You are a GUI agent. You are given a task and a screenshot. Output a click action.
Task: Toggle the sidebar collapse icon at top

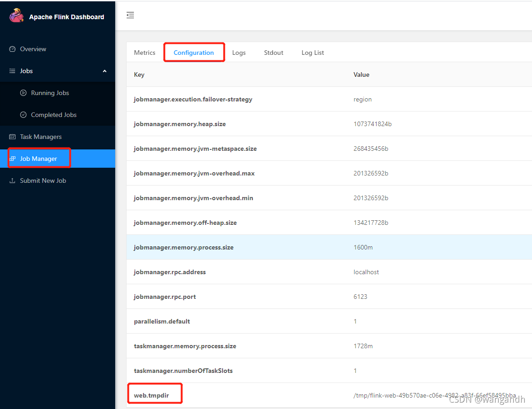tap(130, 15)
